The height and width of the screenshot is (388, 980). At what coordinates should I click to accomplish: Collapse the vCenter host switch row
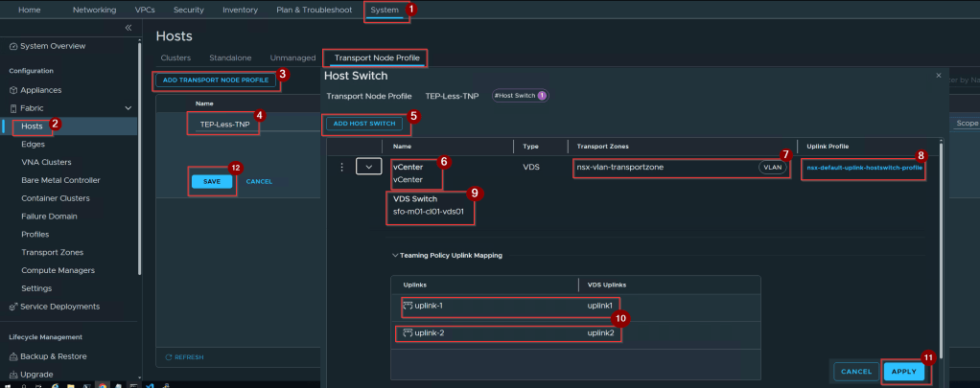(x=369, y=167)
